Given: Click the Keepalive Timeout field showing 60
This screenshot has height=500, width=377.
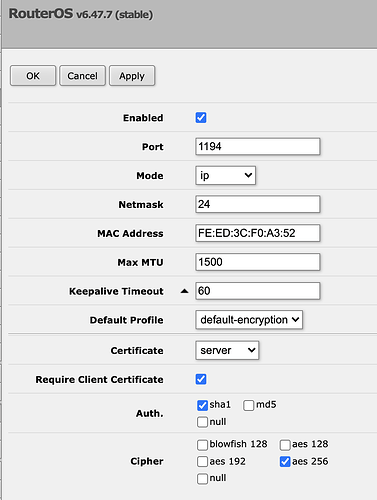Looking at the screenshot, I should click(x=258, y=291).
